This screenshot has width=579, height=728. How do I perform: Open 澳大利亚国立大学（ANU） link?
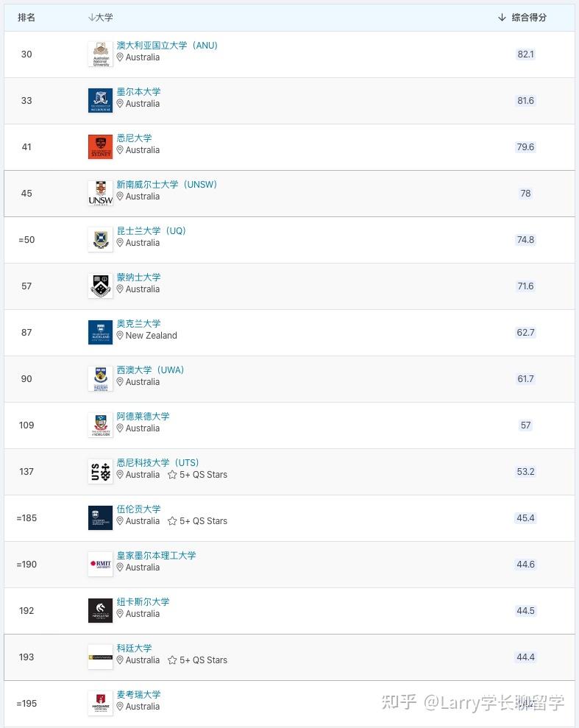coord(167,46)
